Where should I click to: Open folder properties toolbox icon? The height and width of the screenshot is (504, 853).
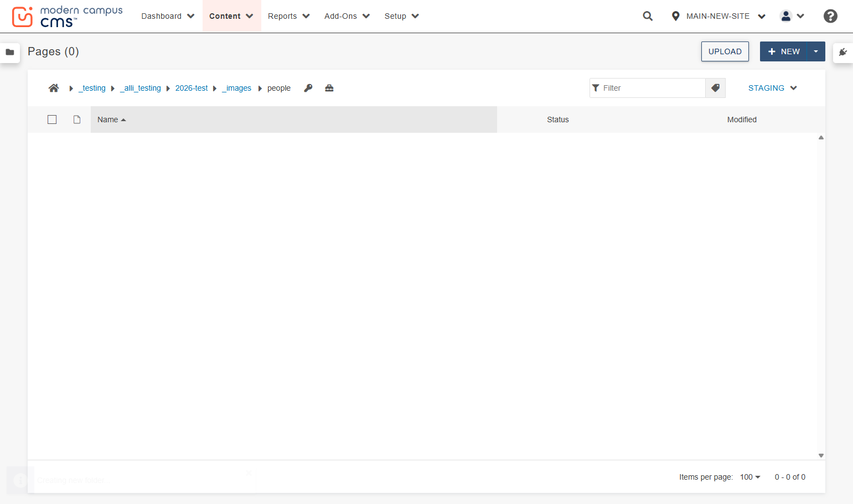pos(329,88)
